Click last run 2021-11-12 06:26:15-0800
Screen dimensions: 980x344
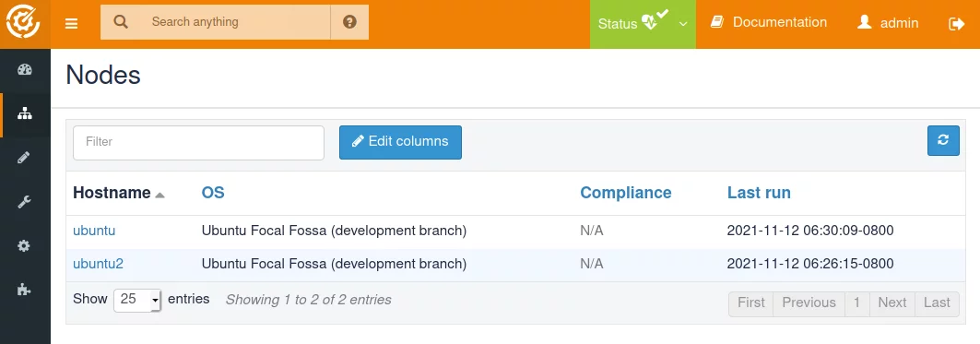[x=810, y=264]
